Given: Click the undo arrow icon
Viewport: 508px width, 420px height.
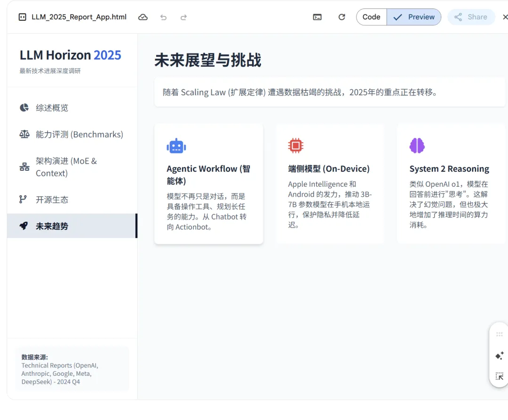Looking at the screenshot, I should tap(163, 17).
